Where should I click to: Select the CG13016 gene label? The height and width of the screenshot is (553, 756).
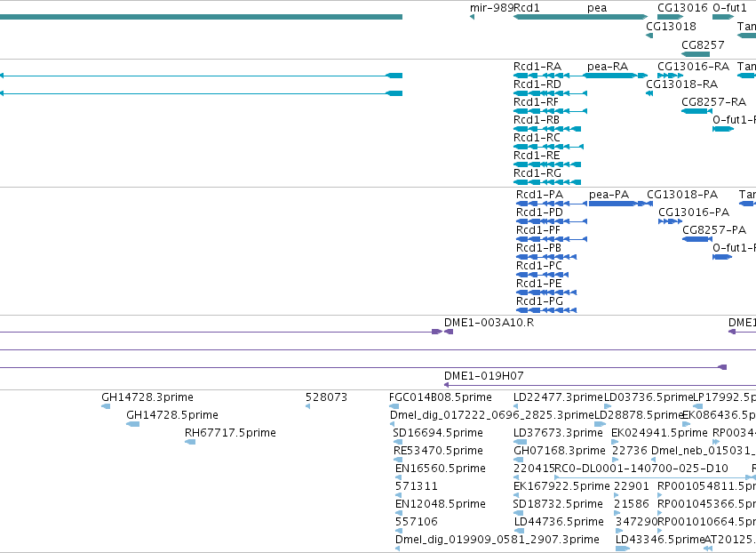click(x=682, y=8)
